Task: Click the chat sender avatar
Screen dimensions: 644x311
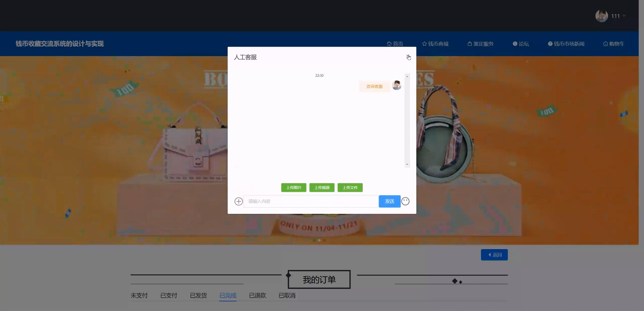Action: [x=397, y=85]
